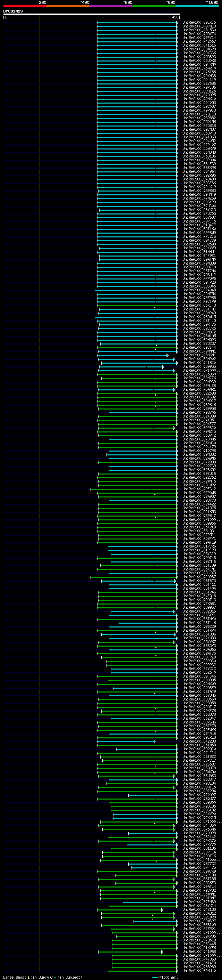Click the alignment bar for UniRef100_Q8H6N1
This screenshot has width=222, height=980.
(x=133, y=355)
